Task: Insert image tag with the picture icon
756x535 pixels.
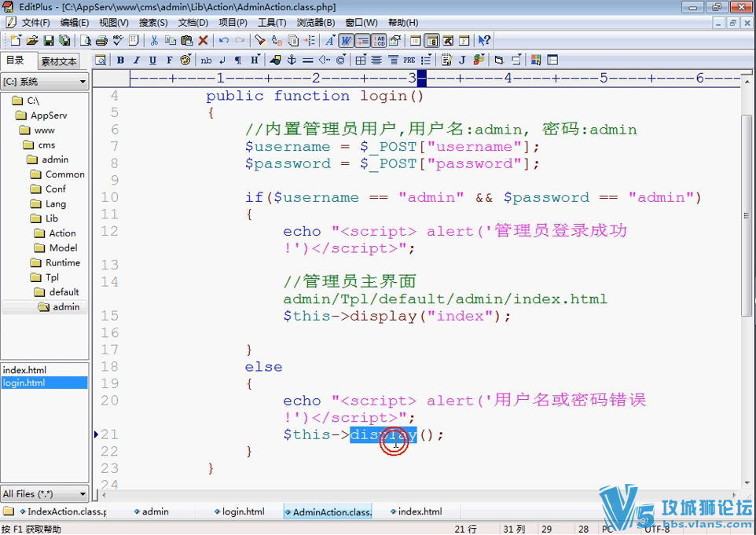Action: coord(275,60)
